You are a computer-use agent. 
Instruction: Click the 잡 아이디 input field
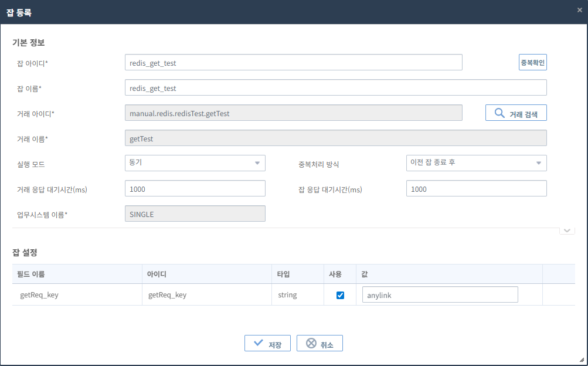293,63
